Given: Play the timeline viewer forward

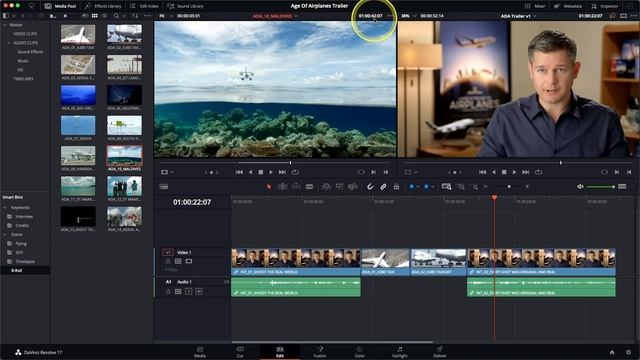Looking at the screenshot, I should pos(514,172).
